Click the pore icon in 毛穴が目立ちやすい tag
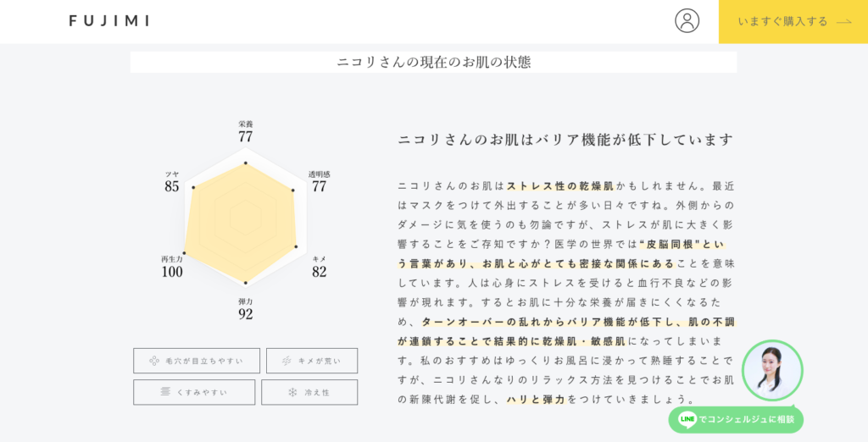This screenshot has width=868, height=442. click(154, 361)
